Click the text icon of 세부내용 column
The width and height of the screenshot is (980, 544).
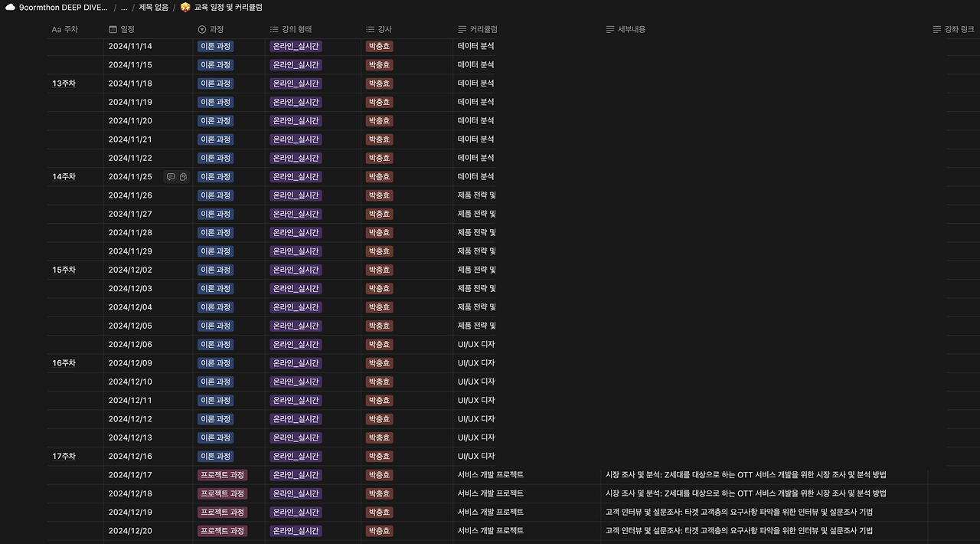[610, 29]
